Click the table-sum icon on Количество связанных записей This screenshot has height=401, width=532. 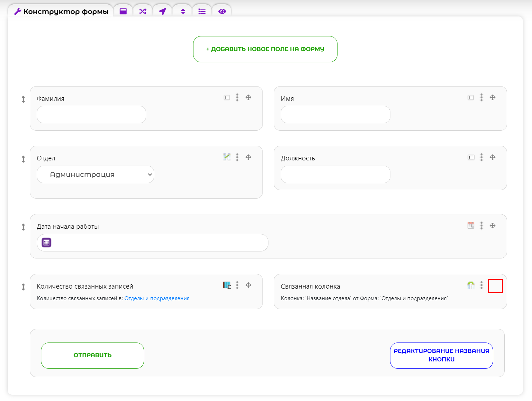pyautogui.click(x=227, y=285)
